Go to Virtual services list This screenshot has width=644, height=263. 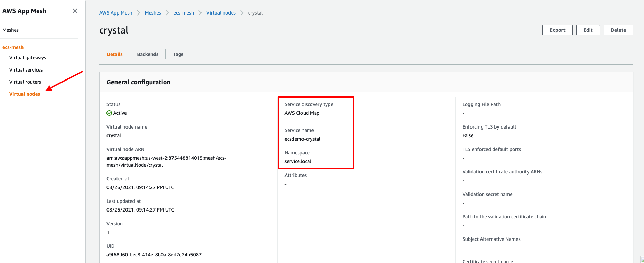26,70
